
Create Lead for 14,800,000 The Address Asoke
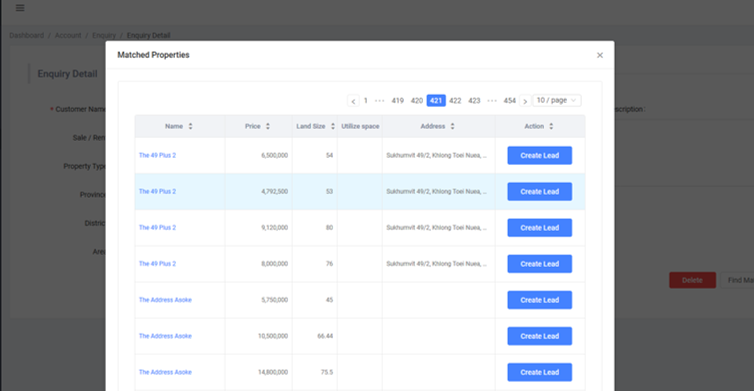[x=540, y=372]
